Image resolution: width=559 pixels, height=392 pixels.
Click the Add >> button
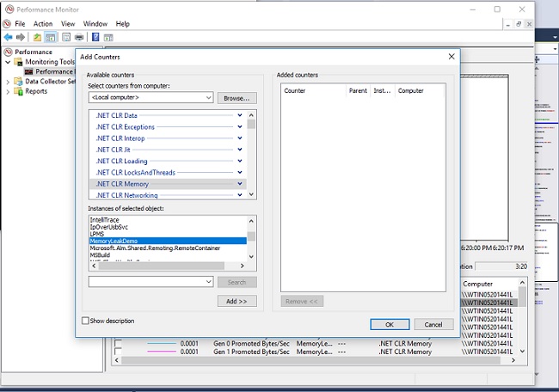[236, 301]
